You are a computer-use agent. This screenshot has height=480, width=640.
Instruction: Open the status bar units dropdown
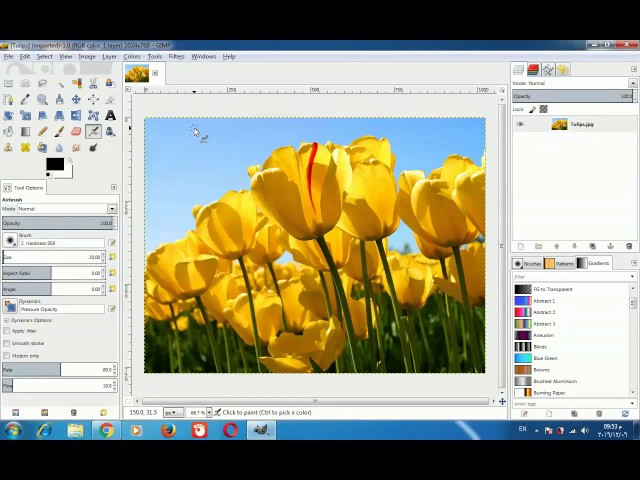173,413
